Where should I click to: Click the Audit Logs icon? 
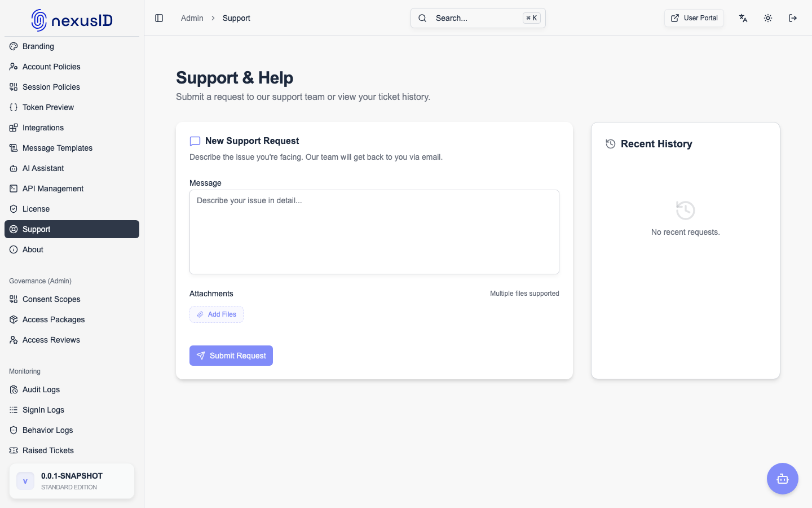pos(14,389)
